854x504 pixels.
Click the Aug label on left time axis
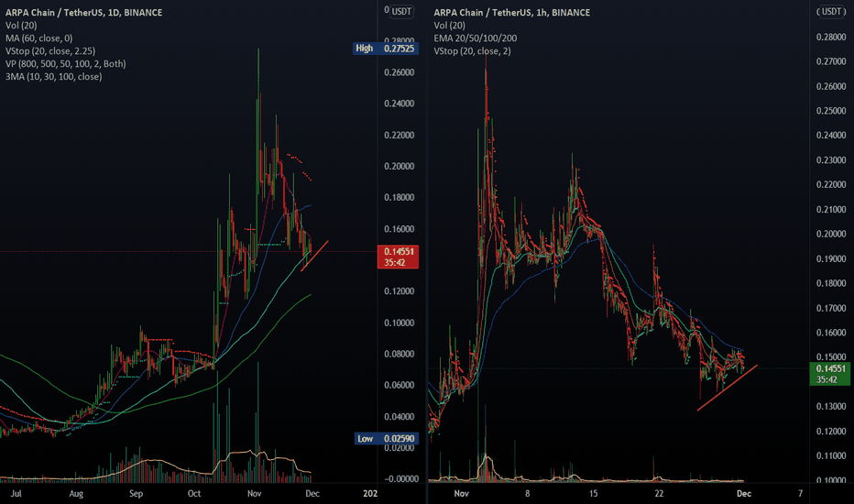pos(76,494)
